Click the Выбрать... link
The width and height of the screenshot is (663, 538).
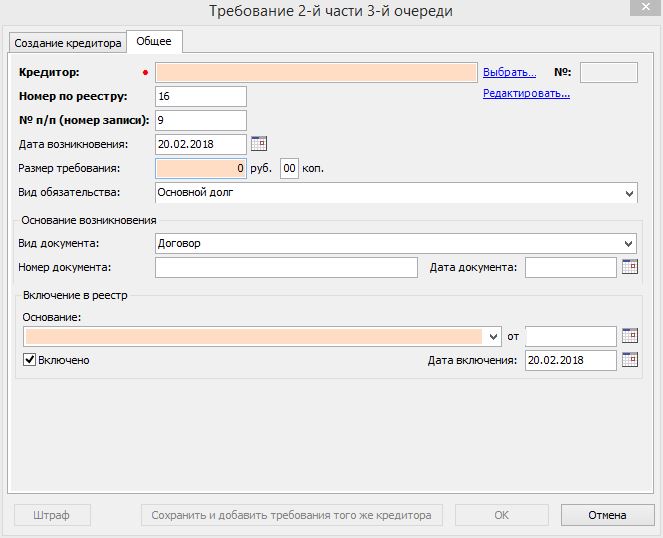(510, 72)
